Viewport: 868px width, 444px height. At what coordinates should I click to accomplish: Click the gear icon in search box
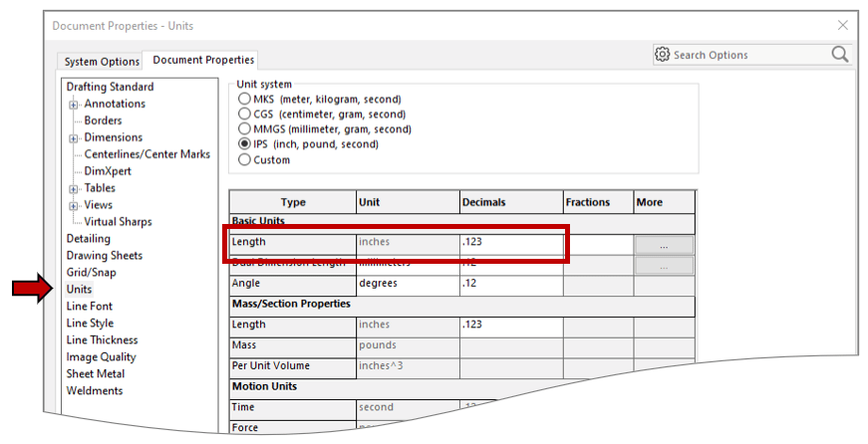coord(663,55)
